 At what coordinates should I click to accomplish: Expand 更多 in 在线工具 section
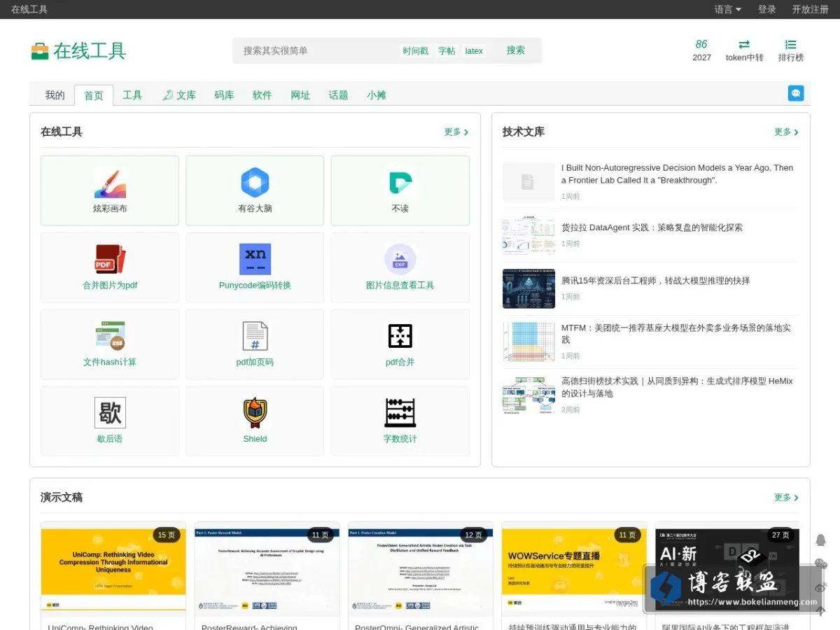pyautogui.click(x=456, y=132)
